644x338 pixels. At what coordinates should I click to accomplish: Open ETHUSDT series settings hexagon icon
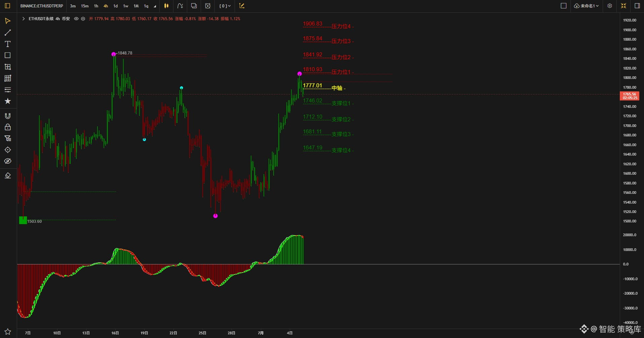[83, 19]
